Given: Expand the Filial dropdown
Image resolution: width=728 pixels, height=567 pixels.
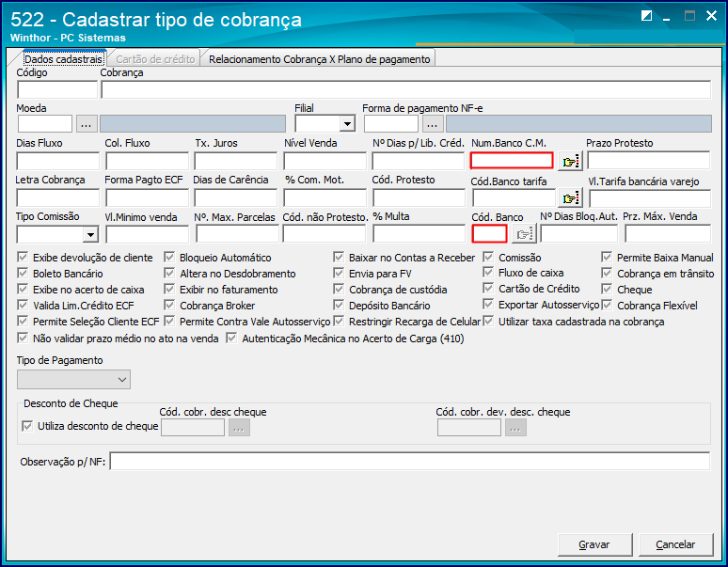Looking at the screenshot, I should (x=347, y=124).
